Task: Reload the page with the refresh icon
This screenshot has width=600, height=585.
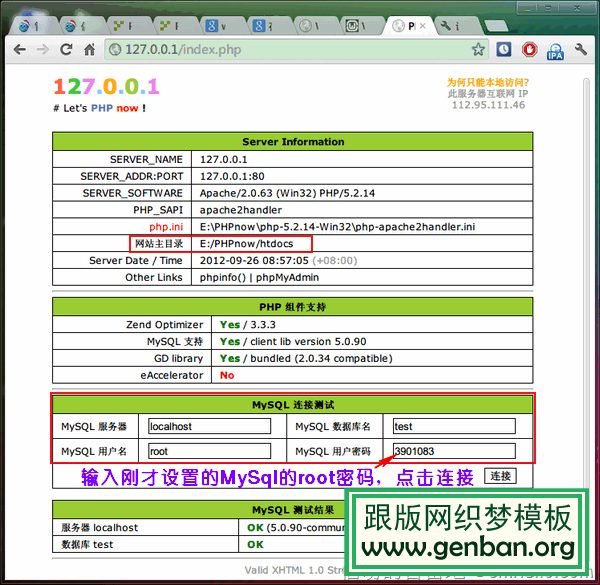Action: (x=66, y=49)
